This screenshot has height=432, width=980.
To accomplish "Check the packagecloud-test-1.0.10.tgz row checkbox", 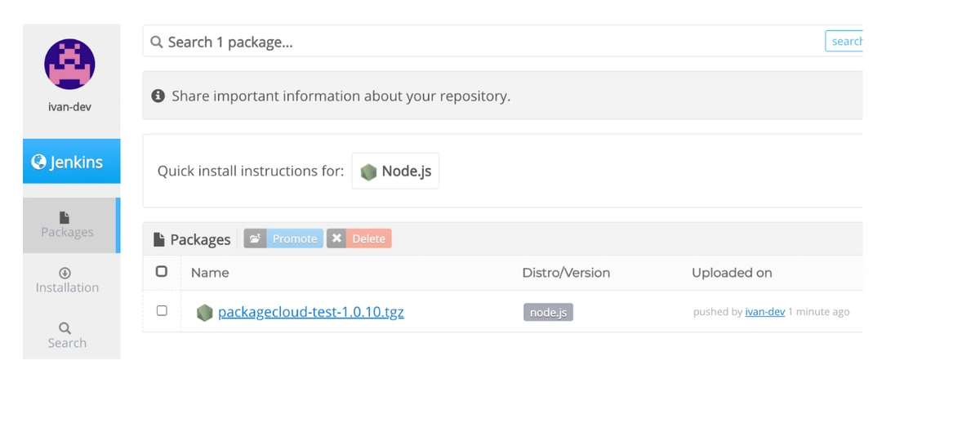I will 162,310.
